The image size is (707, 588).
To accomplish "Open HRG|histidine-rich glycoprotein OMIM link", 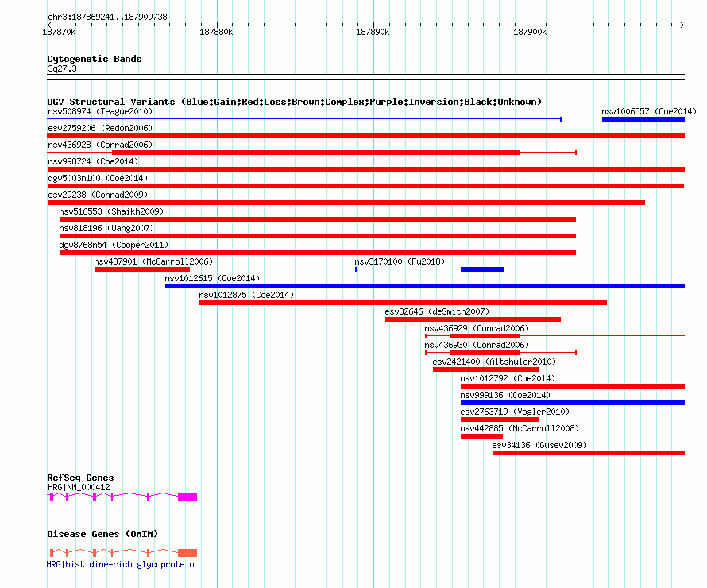I will (121, 564).
